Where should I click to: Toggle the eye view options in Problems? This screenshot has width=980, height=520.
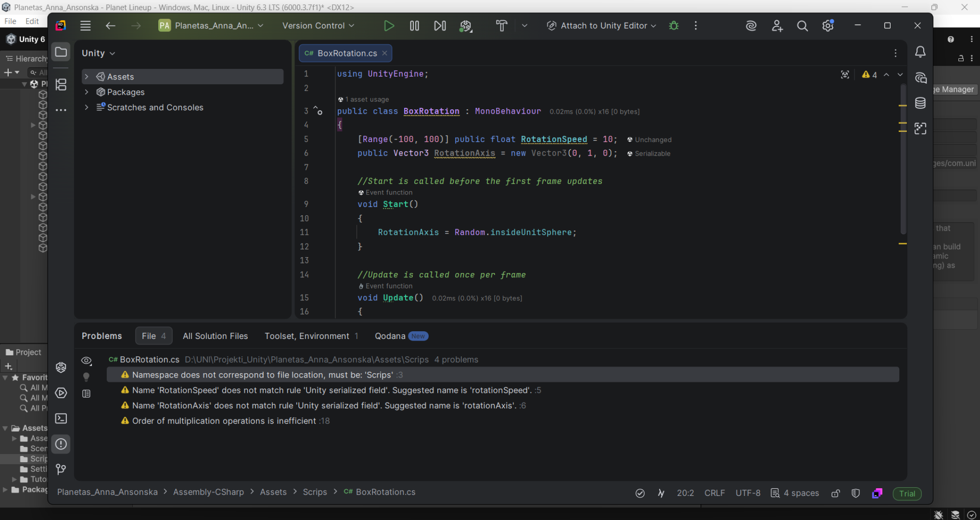[x=87, y=360]
